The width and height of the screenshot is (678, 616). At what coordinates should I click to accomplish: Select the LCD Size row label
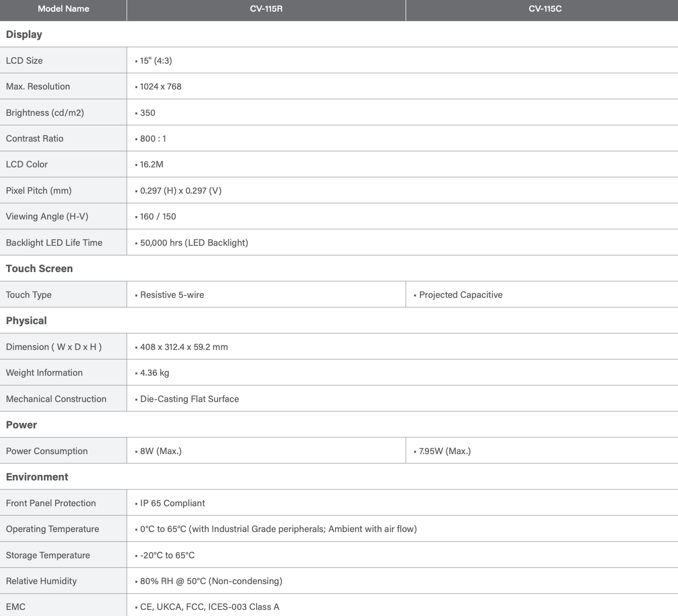[24, 61]
